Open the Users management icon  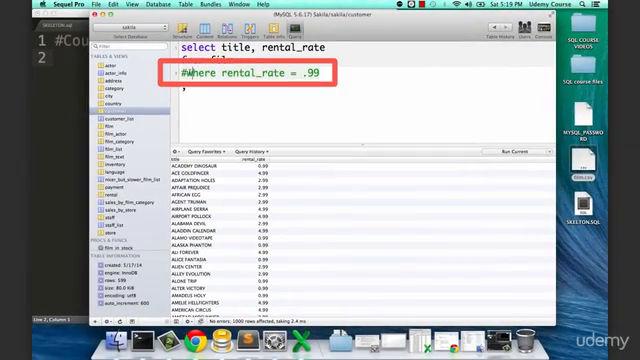click(x=524, y=30)
